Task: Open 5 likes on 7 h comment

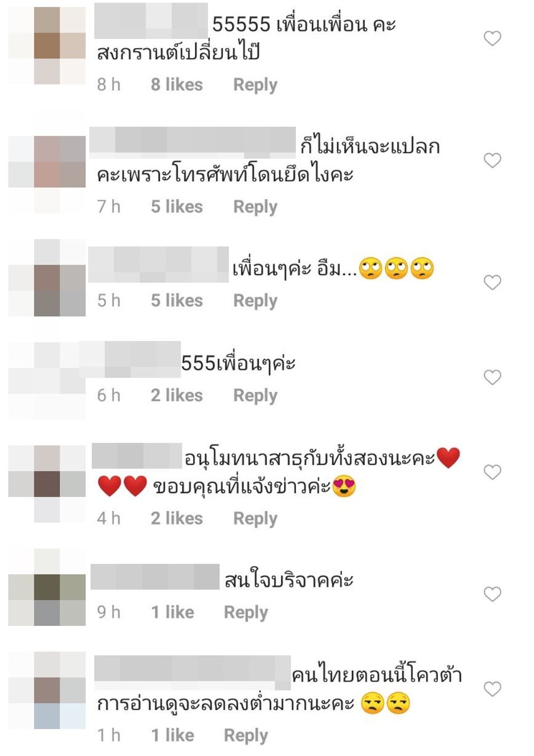Action: (177, 206)
